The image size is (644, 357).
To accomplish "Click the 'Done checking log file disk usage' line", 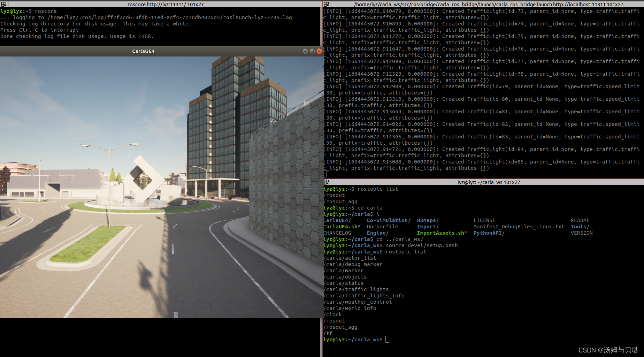I will click(77, 36).
